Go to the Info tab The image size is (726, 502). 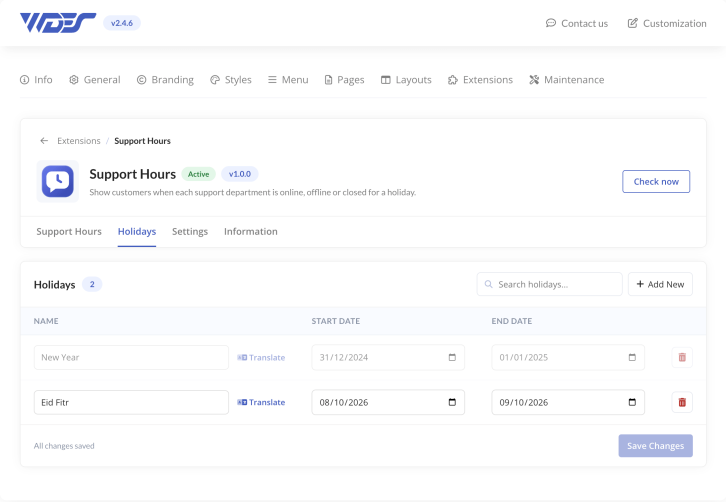36,80
